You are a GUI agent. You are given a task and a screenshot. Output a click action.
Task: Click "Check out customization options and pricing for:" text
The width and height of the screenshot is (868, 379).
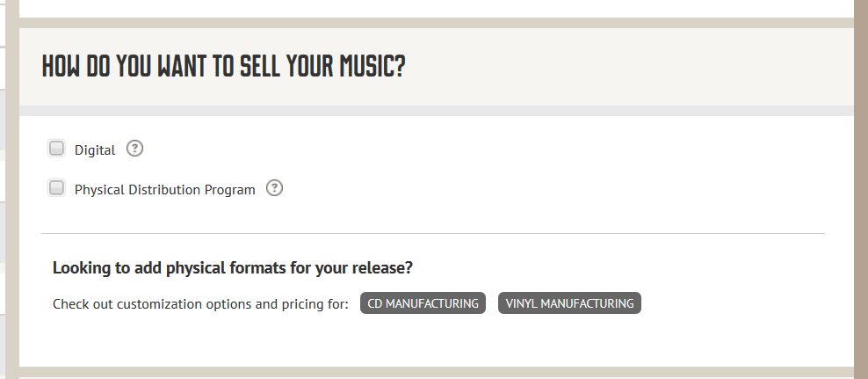click(x=200, y=304)
